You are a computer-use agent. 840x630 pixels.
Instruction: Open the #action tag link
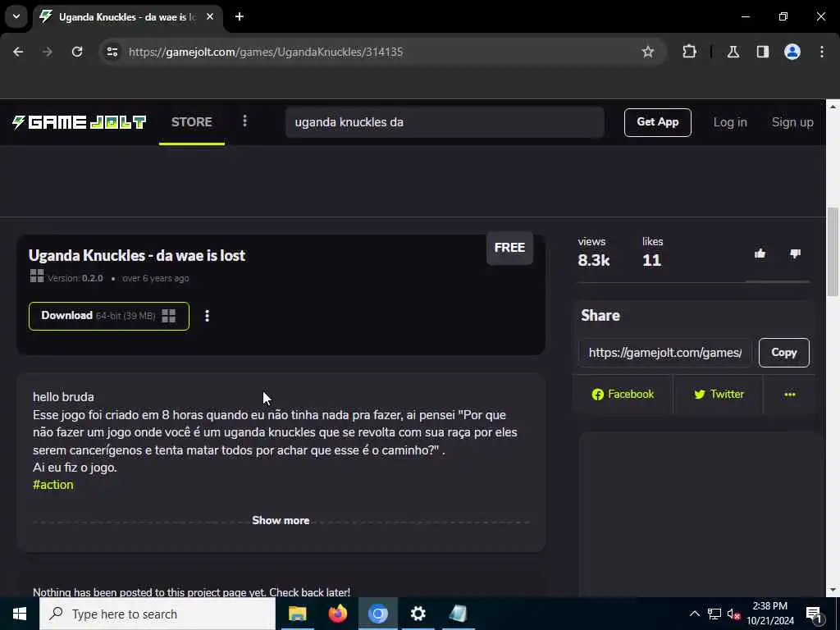(x=53, y=485)
